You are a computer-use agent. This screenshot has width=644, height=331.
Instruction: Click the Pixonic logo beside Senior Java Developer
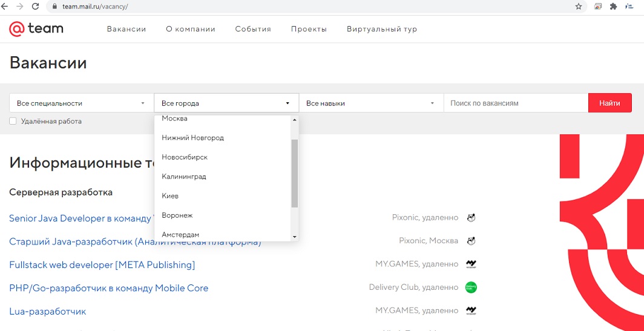pos(471,217)
